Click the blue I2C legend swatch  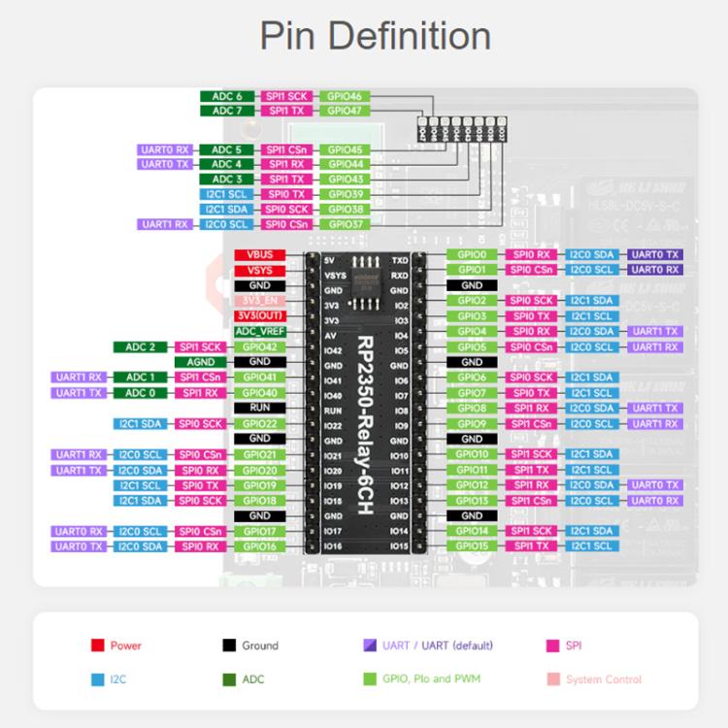97,679
